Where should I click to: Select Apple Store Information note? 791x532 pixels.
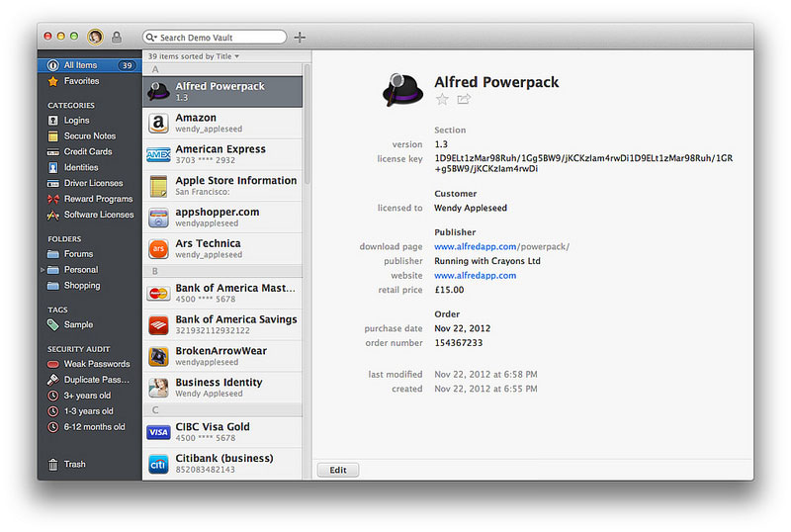[222, 186]
